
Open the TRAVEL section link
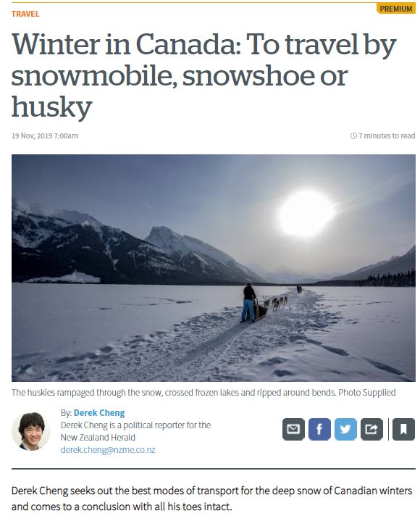pos(25,14)
